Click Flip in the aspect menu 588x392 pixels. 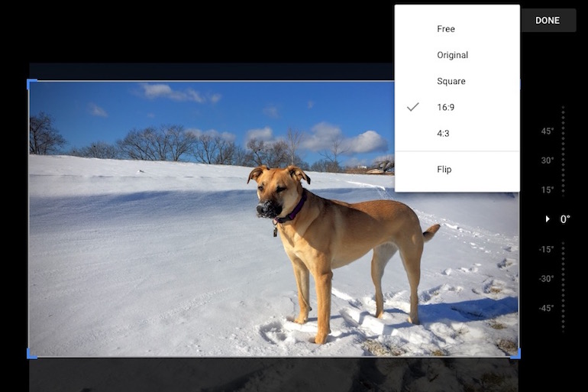[x=444, y=170]
